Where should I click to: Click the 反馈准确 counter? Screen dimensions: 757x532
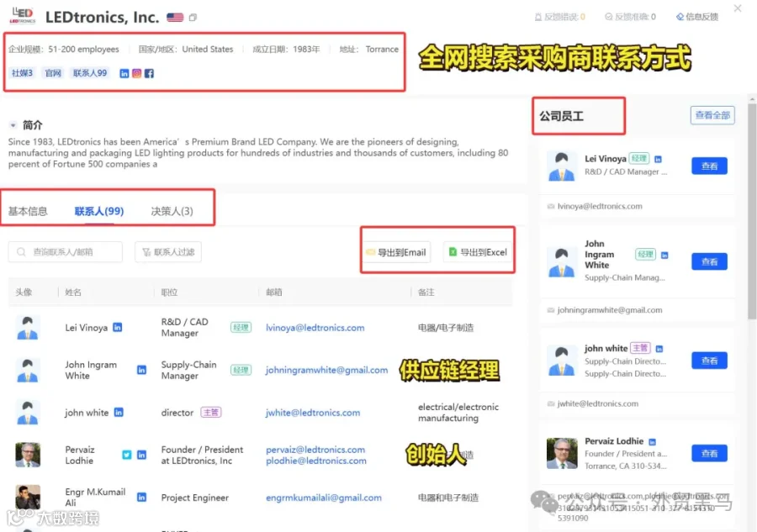click(630, 17)
